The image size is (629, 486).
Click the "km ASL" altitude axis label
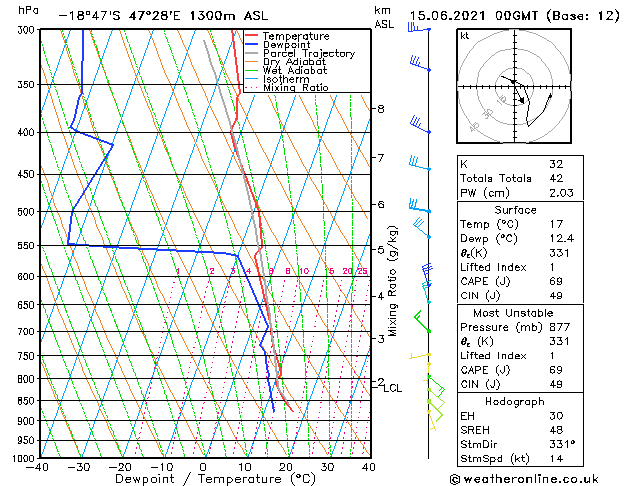[383, 17]
